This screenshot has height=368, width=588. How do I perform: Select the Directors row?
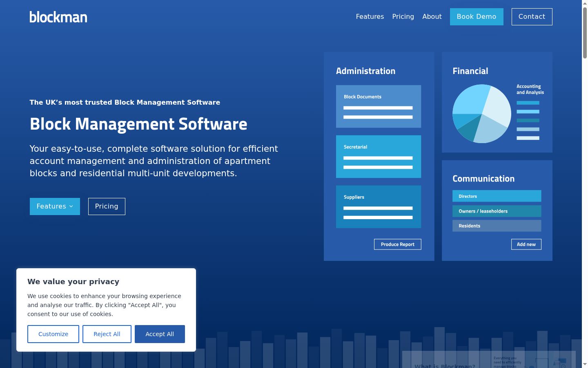pos(497,196)
